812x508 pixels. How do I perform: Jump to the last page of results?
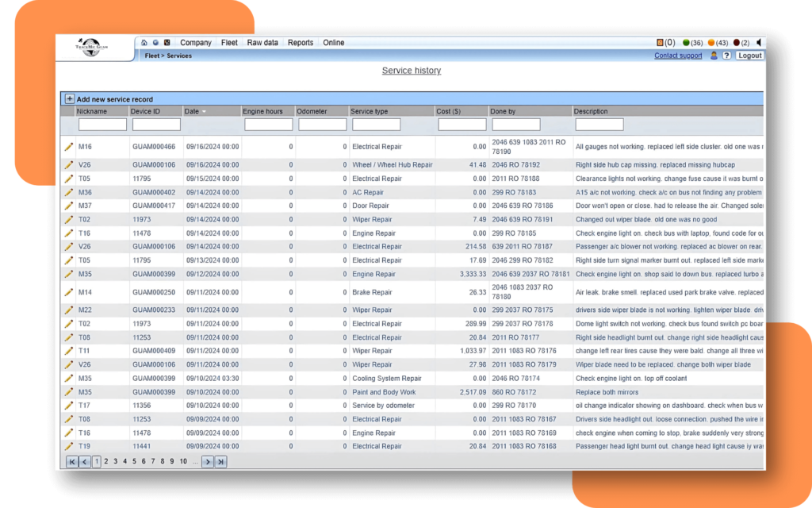click(x=220, y=461)
